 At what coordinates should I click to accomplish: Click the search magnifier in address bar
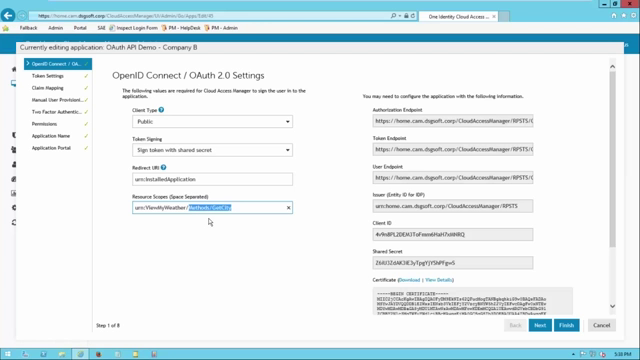coord(393,16)
